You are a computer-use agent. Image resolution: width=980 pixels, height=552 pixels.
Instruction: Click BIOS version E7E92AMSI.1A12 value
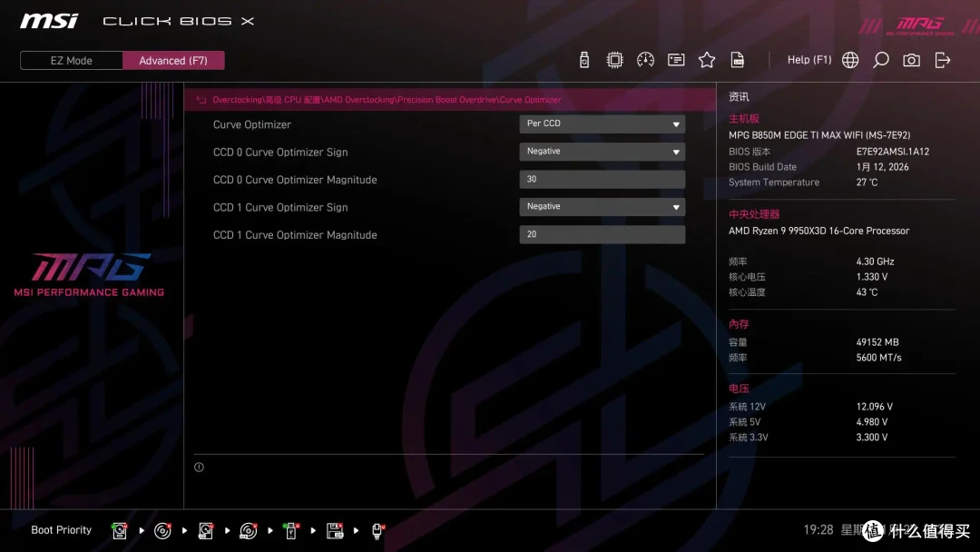893,152
